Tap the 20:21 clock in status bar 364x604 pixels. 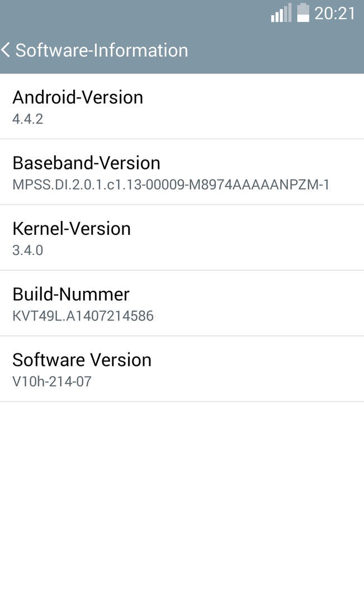coord(335,13)
